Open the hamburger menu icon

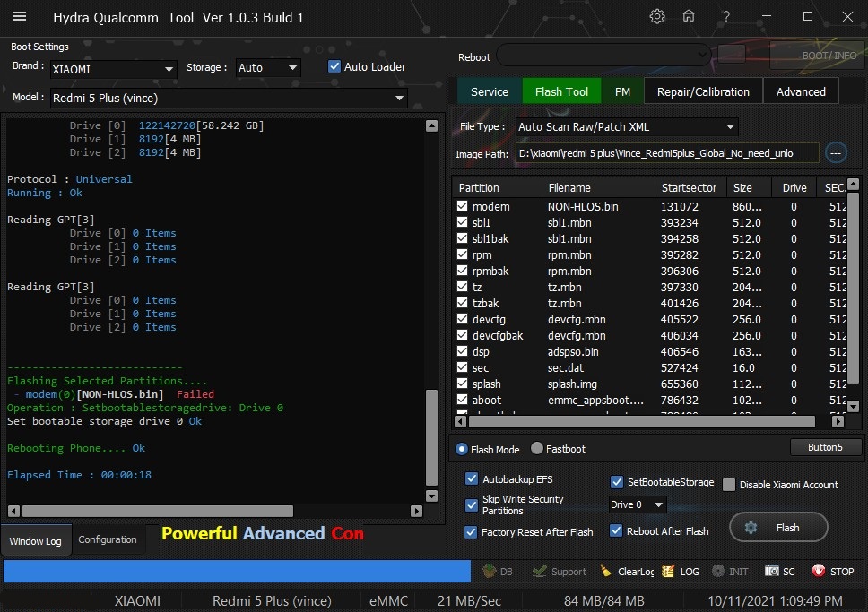[20, 17]
